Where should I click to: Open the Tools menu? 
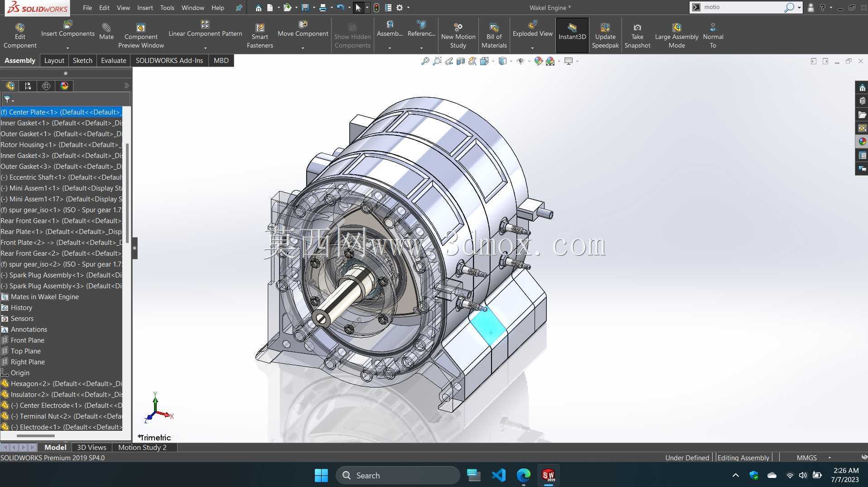(167, 8)
